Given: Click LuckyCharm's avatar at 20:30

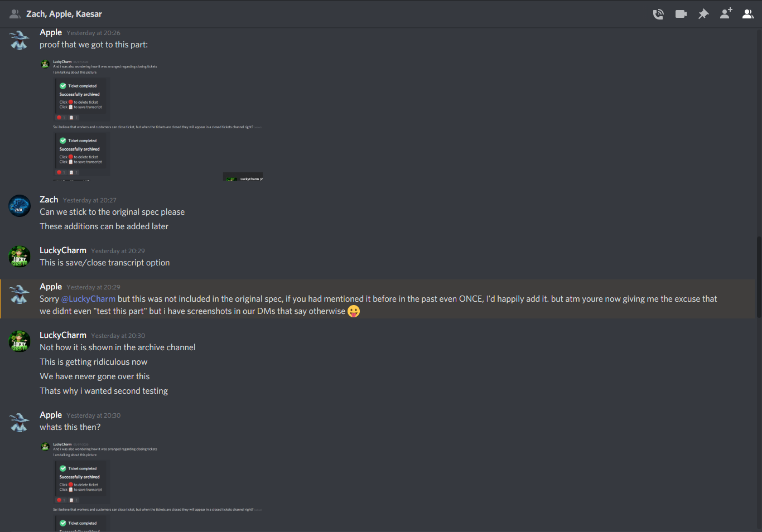Looking at the screenshot, I should [20, 341].
